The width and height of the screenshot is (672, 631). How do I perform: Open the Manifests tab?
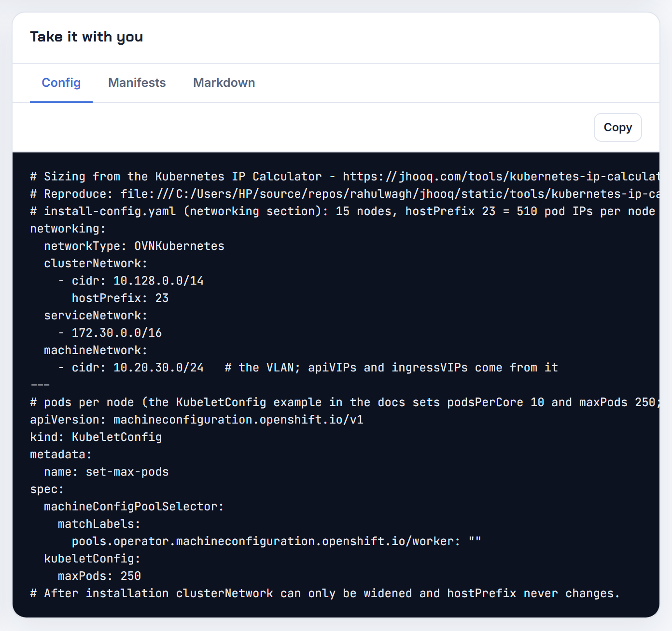(137, 83)
